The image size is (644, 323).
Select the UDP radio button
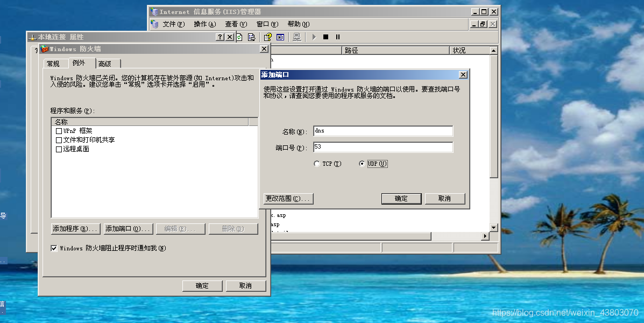362,164
